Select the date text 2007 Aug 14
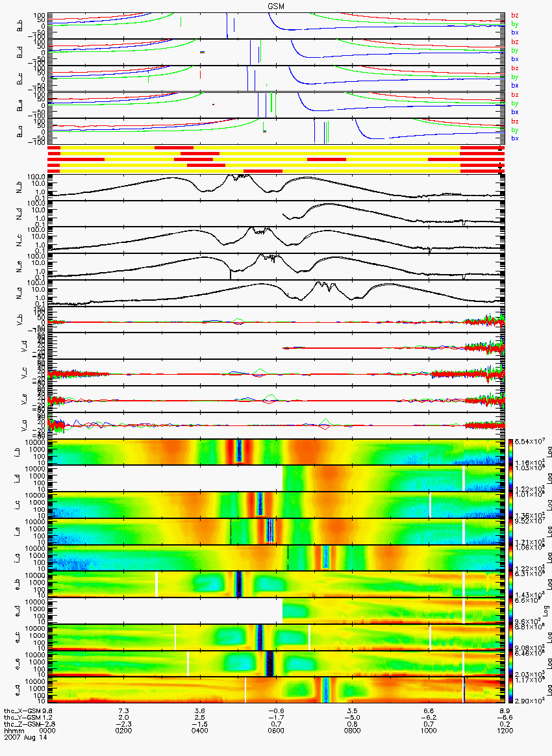Image resolution: width=552 pixels, height=756 pixels. [25, 737]
